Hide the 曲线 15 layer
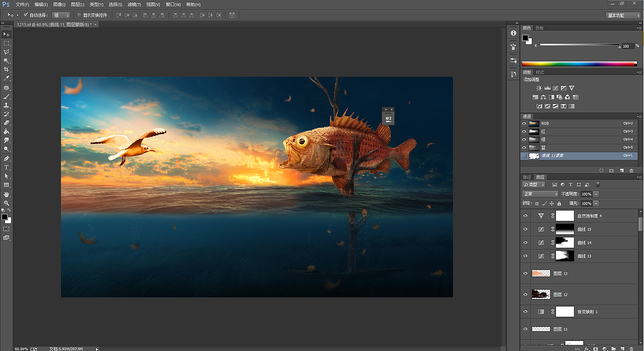644x351 pixels. (x=526, y=229)
